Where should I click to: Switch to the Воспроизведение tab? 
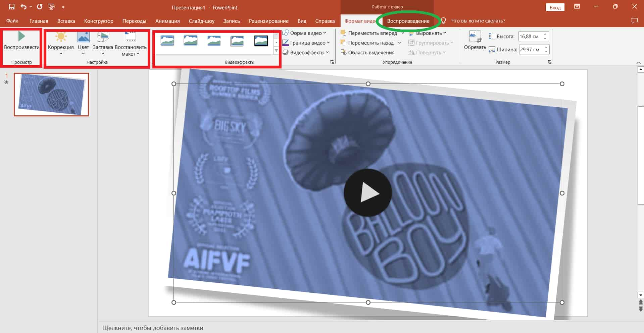(x=408, y=21)
